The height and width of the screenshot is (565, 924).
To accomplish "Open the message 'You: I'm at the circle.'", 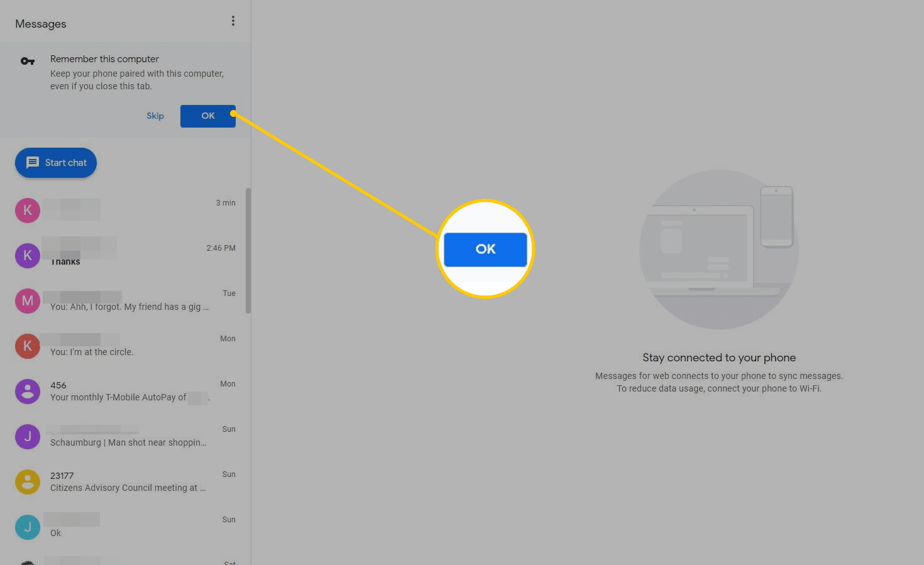I will pos(92,352).
